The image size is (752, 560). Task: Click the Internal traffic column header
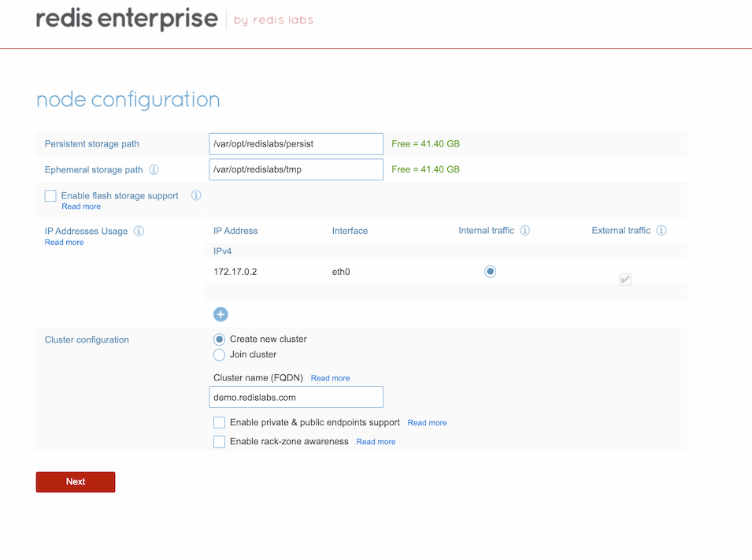tap(487, 230)
